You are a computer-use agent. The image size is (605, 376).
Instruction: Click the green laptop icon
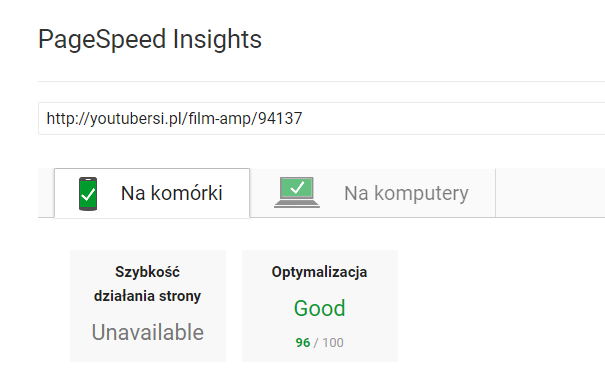(x=297, y=192)
